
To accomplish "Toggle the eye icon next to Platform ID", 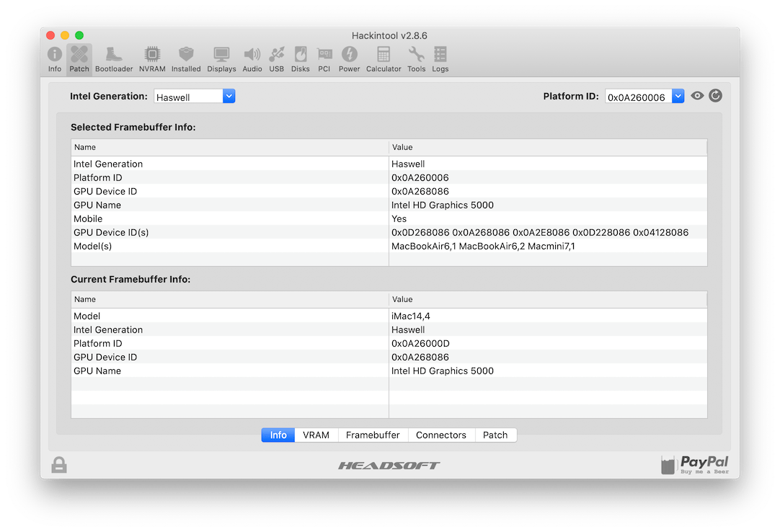I will [697, 96].
